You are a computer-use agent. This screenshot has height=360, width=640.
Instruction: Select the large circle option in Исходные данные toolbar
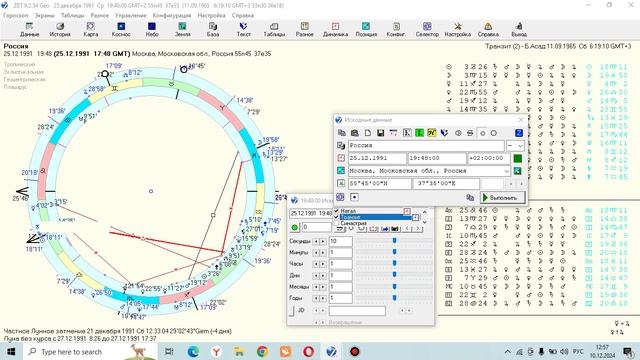pos(494,133)
